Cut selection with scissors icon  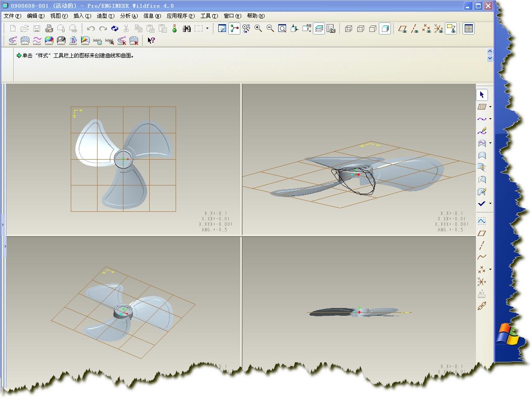pyautogui.click(x=126, y=29)
